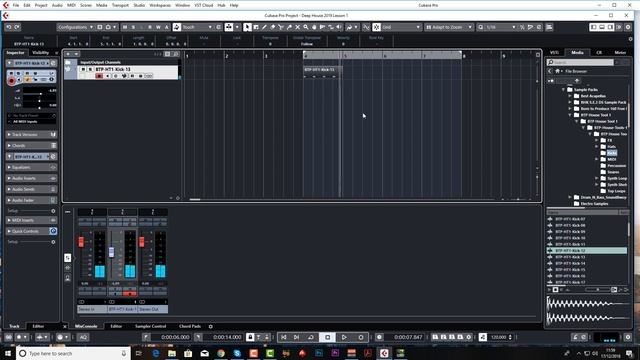Open the Chord Pads tab
The height and width of the screenshot is (360, 640).
[190, 327]
